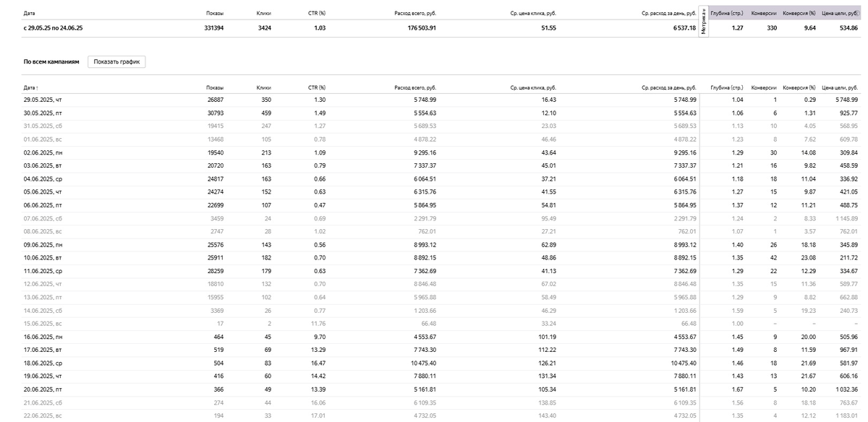The image size is (868, 422).
Task: Sort the daily table by CTR (%) header
Action: coord(316,87)
